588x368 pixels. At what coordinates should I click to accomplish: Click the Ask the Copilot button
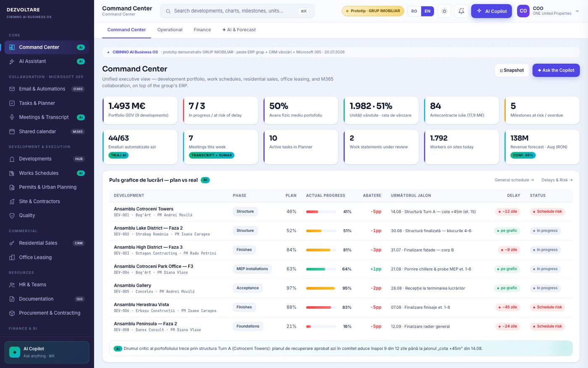(x=556, y=70)
